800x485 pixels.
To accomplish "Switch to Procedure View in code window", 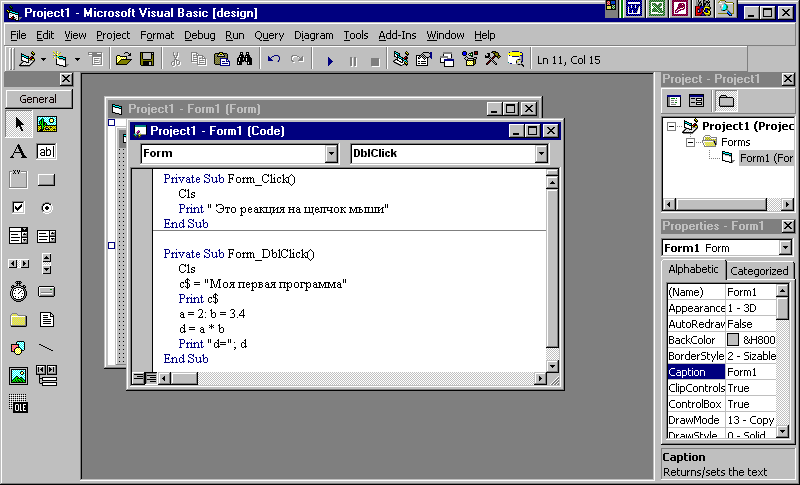I will pyautogui.click(x=138, y=378).
